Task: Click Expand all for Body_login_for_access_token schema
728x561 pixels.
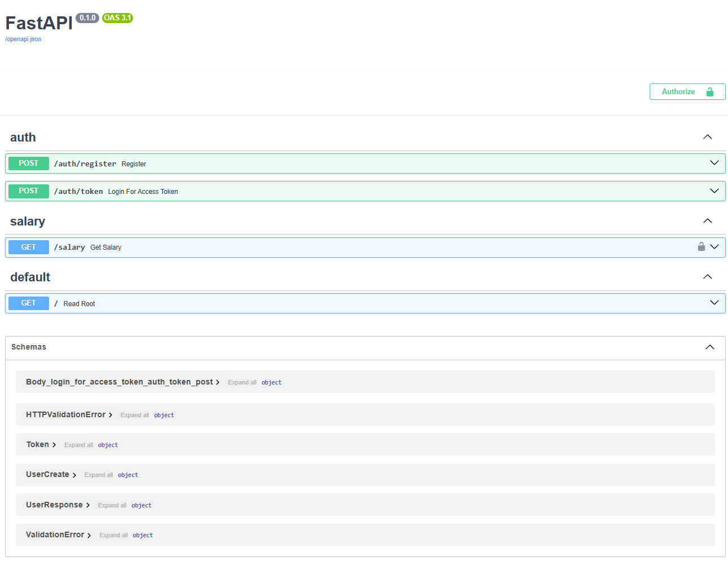Action: [242, 383]
